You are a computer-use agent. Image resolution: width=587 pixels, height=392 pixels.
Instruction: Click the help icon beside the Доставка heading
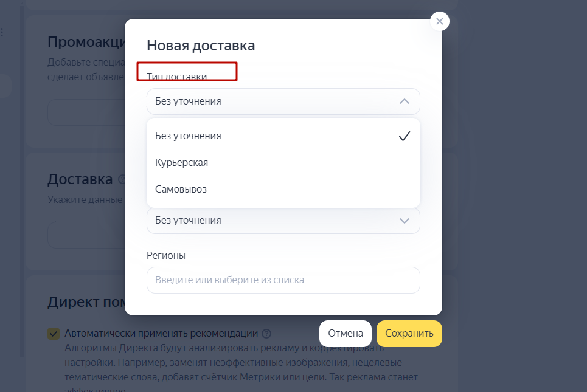pyautogui.click(x=121, y=179)
